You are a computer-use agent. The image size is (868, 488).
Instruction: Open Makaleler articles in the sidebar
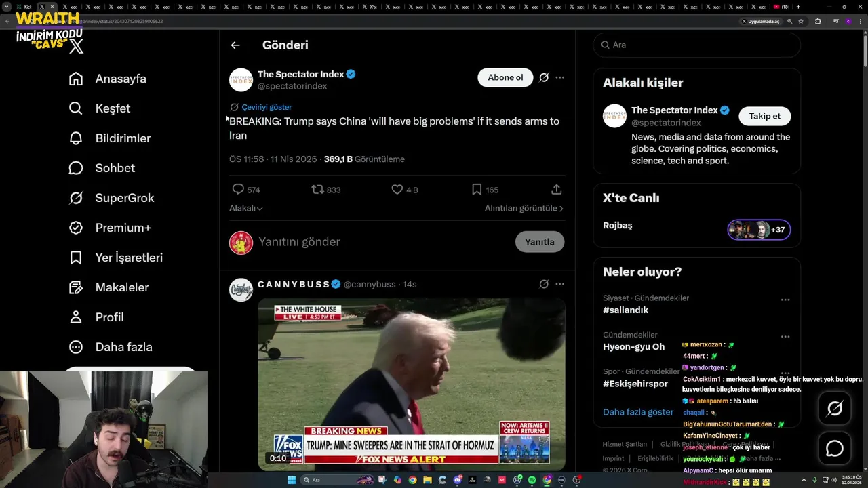[x=109, y=287]
